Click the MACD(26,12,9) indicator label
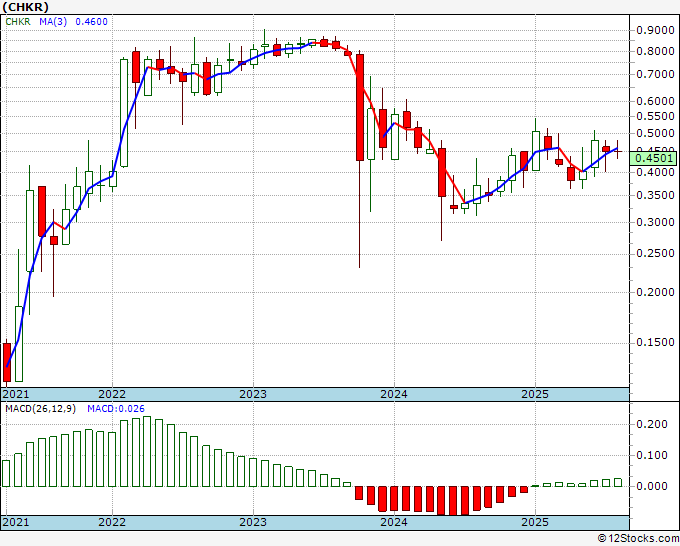 tap(40, 409)
